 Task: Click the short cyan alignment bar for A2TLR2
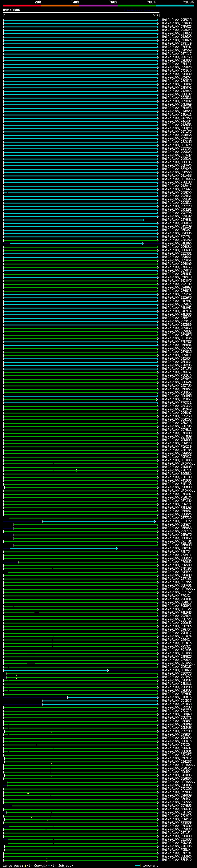[x=99, y=521]
